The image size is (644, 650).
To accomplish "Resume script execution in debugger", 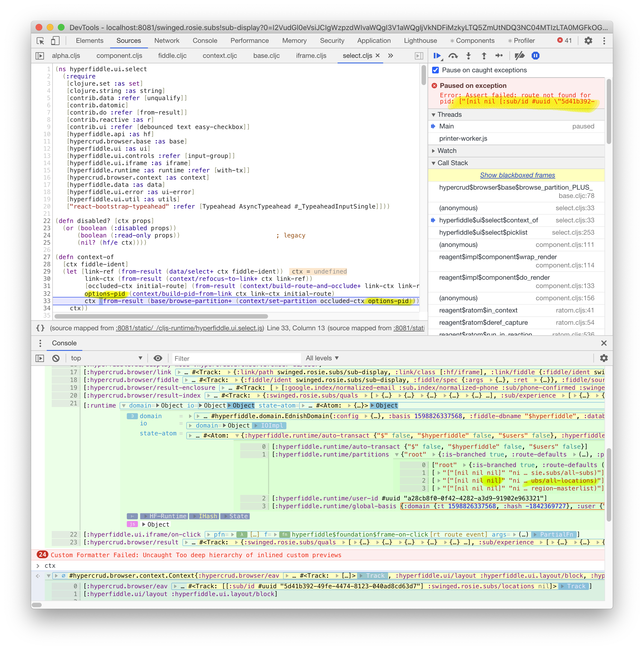I will [437, 56].
